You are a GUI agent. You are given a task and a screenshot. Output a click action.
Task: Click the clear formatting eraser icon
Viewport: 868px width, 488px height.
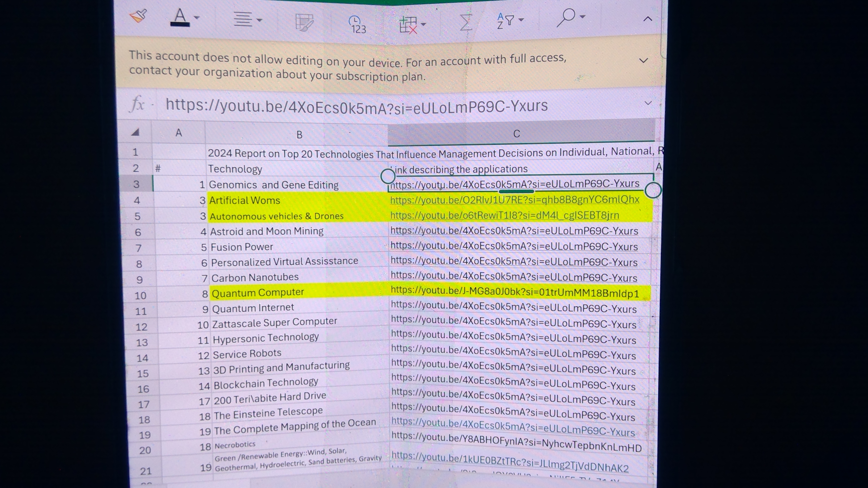click(138, 16)
